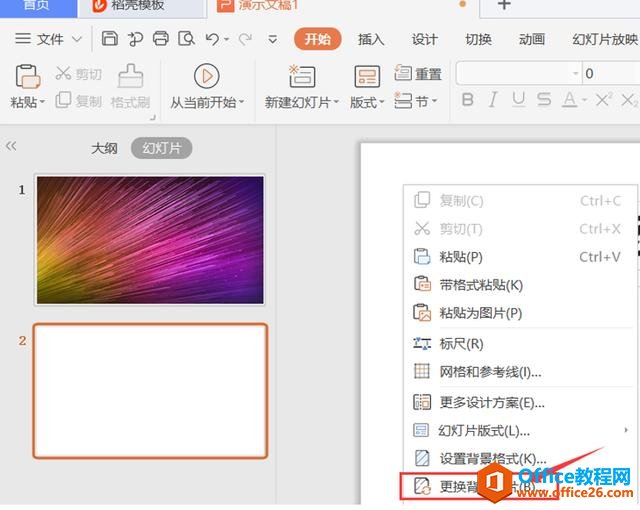Start the slideshow with 从当前开始 play icon
Viewport: 640px width, 510px height.
tap(207, 76)
